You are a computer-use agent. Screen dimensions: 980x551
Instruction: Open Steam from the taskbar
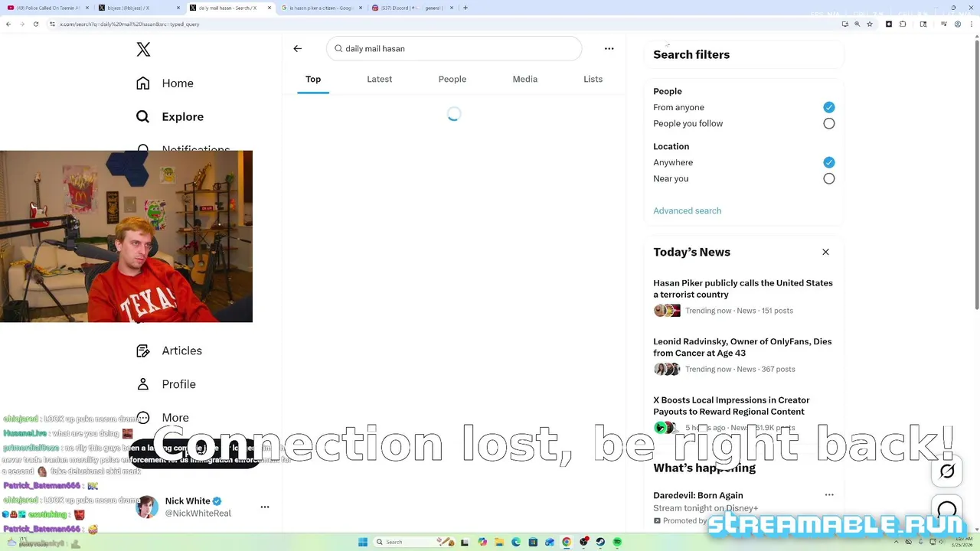tap(600, 542)
